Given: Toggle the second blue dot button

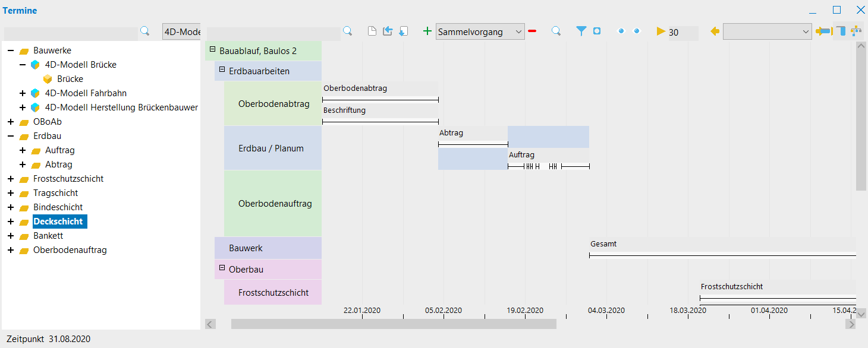Looking at the screenshot, I should [x=637, y=31].
